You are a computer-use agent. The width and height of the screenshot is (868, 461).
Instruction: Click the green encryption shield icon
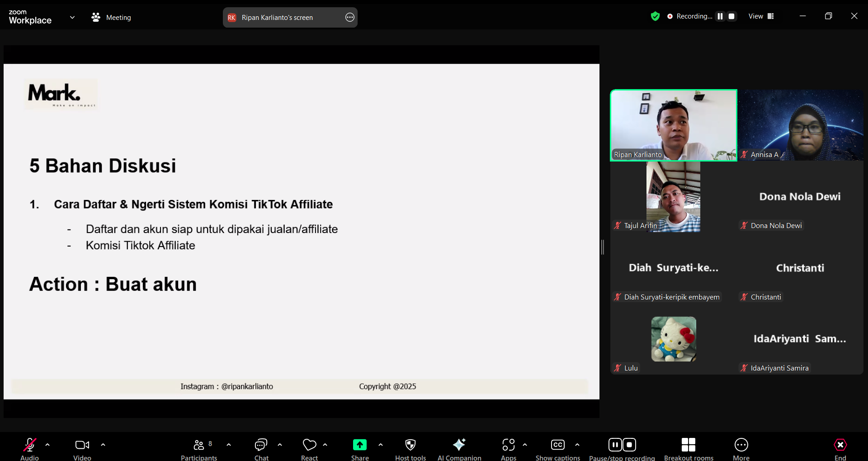655,16
